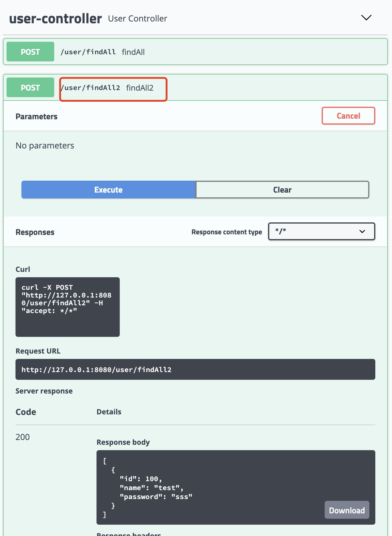The height and width of the screenshot is (536, 392).
Task: Clear the response results
Action: [x=282, y=190]
